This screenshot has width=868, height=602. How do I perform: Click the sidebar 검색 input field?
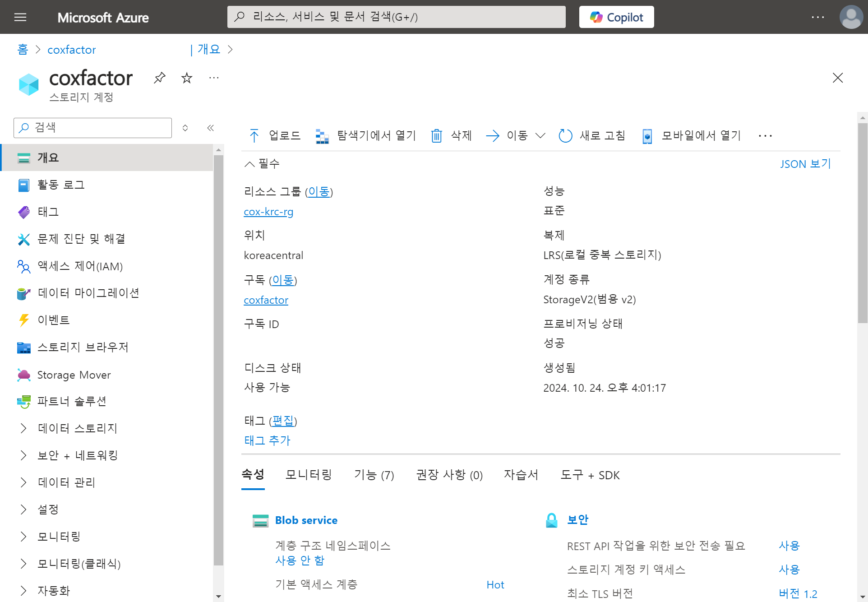coord(99,128)
